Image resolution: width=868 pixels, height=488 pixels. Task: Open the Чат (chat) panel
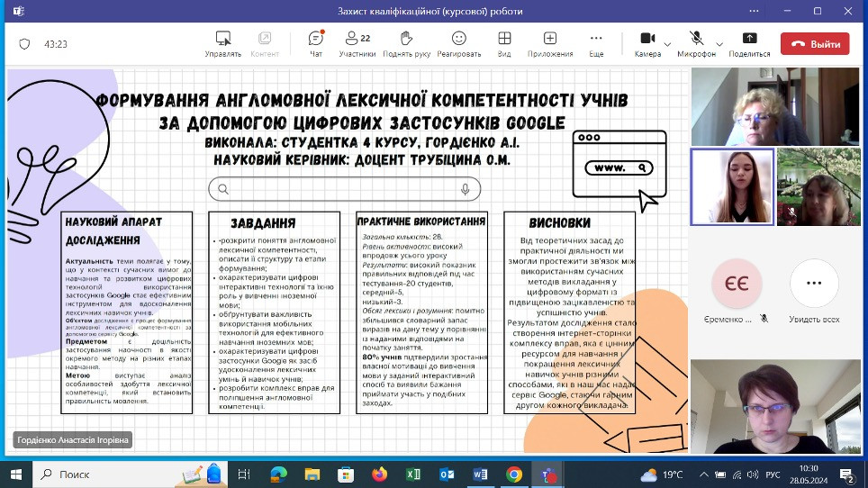pyautogui.click(x=315, y=44)
